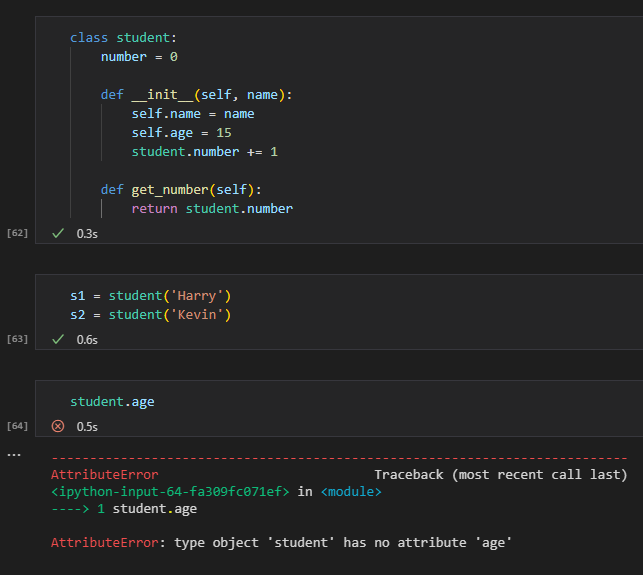Click the line s1 = student('Harry')
Image resolution: width=643 pixels, height=575 pixels.
150,296
